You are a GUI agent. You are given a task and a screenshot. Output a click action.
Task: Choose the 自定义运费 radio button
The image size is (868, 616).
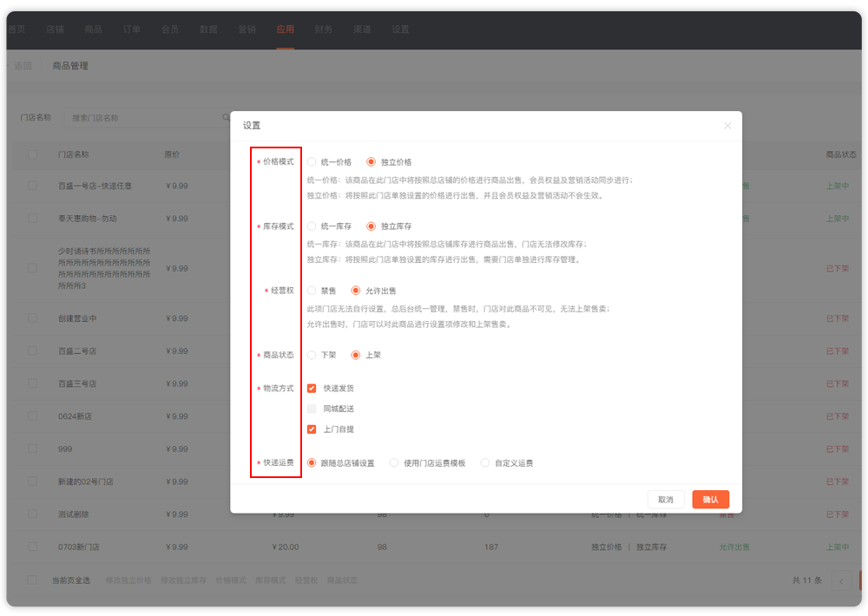(485, 463)
